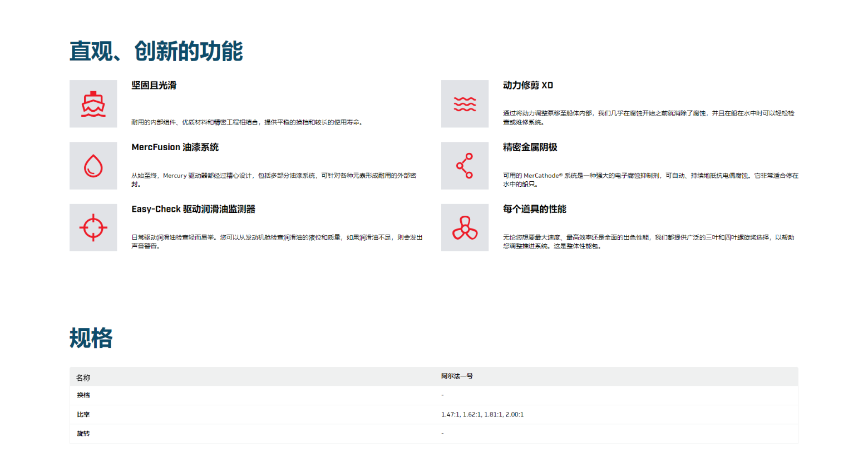Click the ratio values 1.47:1, 1.62:1 cell
The height and width of the screenshot is (467, 868).
pyautogui.click(x=482, y=415)
